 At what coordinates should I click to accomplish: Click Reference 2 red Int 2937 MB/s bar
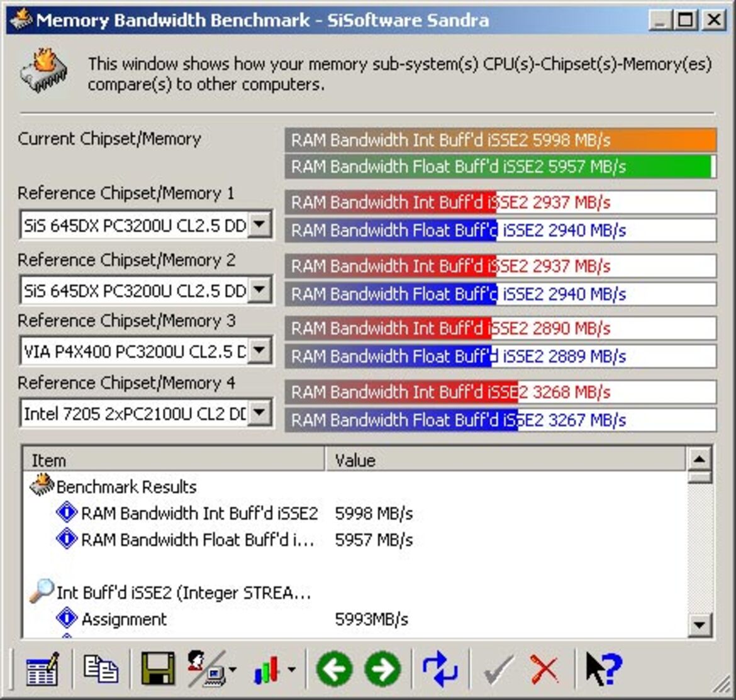click(x=500, y=266)
